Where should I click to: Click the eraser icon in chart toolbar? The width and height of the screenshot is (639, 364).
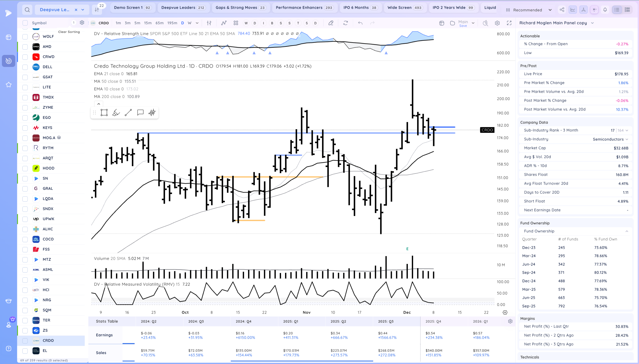(331, 23)
